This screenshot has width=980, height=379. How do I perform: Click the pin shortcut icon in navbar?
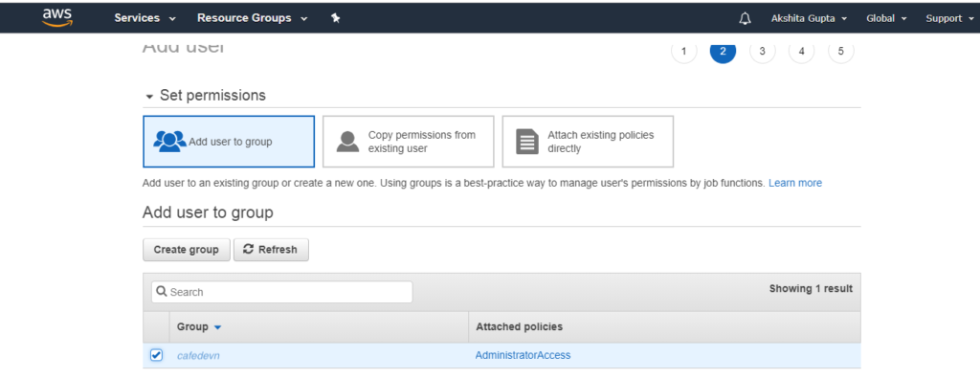tap(335, 18)
